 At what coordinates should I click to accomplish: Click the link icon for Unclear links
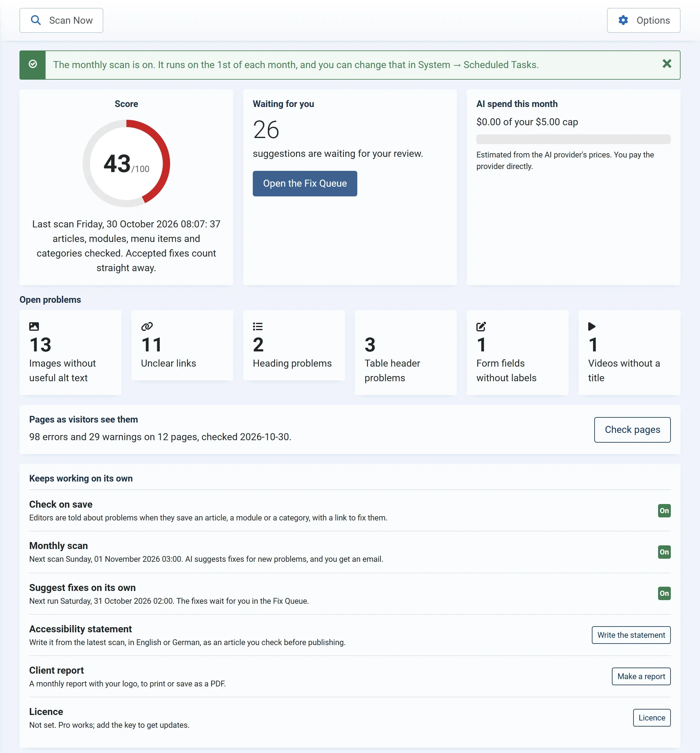click(x=147, y=326)
